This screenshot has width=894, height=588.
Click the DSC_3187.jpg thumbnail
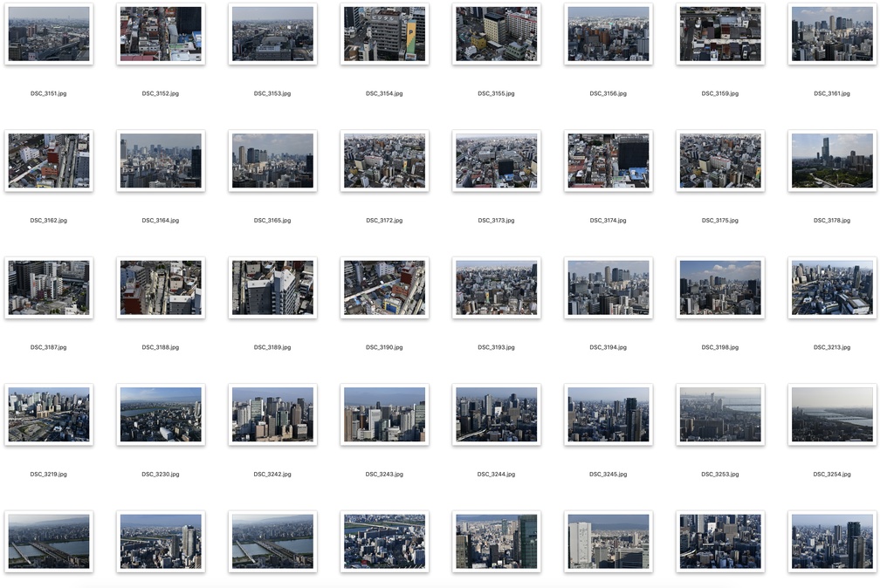(49, 288)
